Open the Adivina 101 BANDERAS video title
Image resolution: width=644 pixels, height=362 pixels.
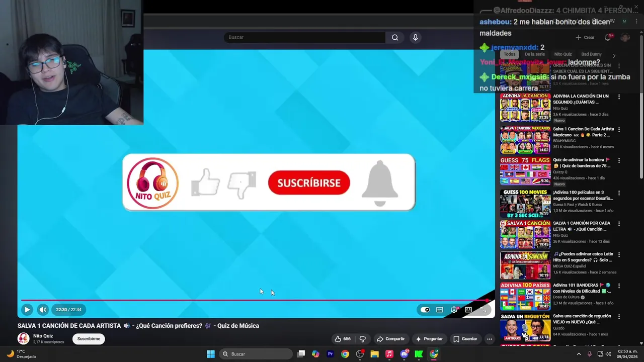(x=582, y=288)
